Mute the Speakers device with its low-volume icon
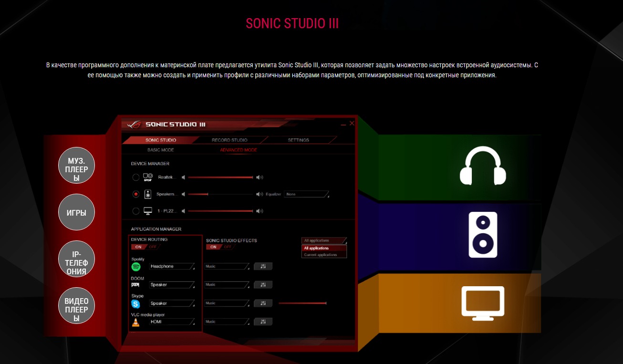 [184, 194]
